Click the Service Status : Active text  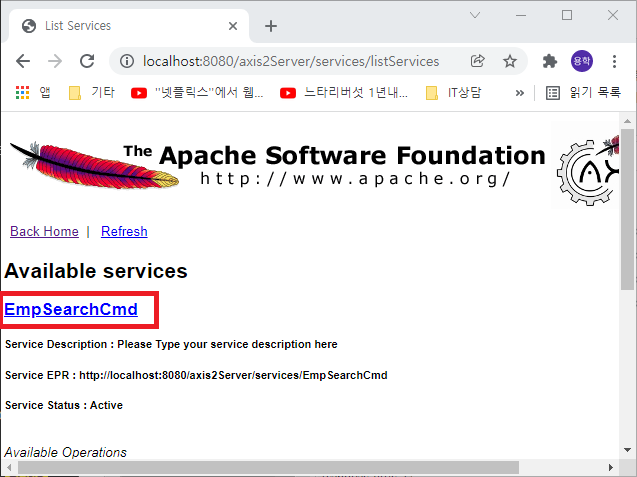click(64, 405)
